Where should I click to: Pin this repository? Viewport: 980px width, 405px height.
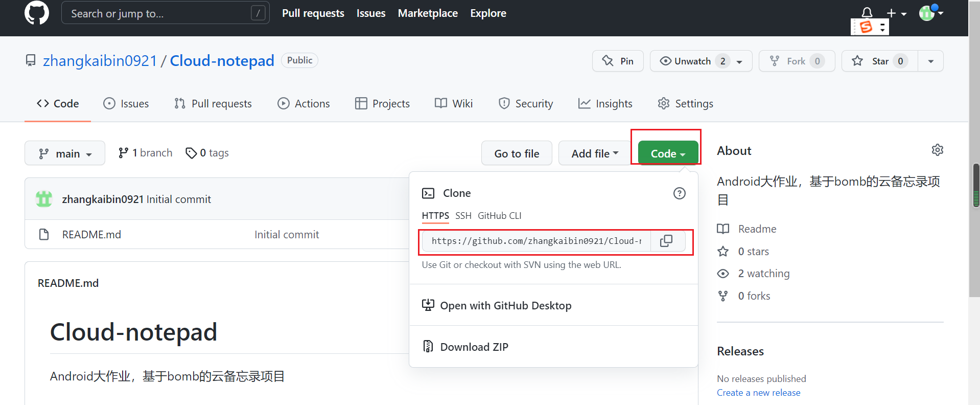pos(618,61)
